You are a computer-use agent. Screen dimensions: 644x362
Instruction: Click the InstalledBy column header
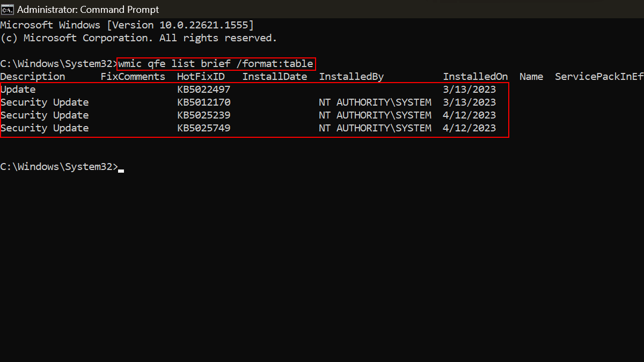coord(352,77)
